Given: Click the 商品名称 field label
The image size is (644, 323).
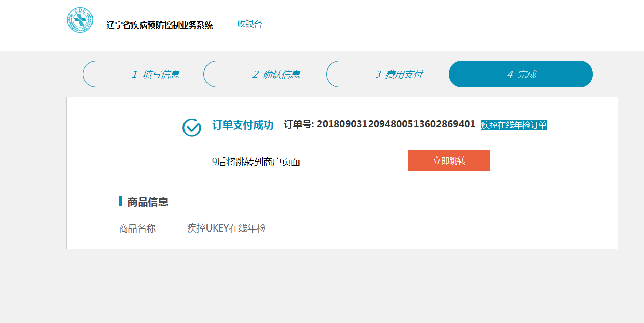Looking at the screenshot, I should (x=137, y=228).
